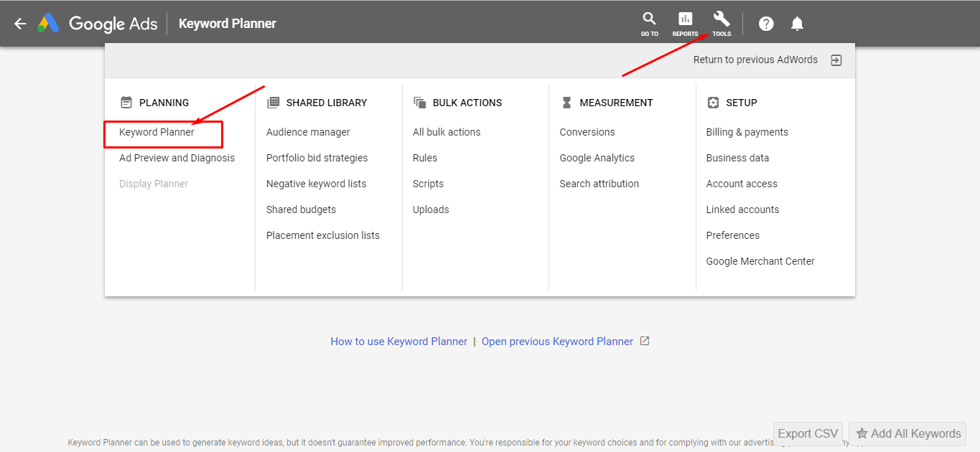Screen dimensions: 980x452
Task: Click the Add All Keywords button
Action: point(907,433)
